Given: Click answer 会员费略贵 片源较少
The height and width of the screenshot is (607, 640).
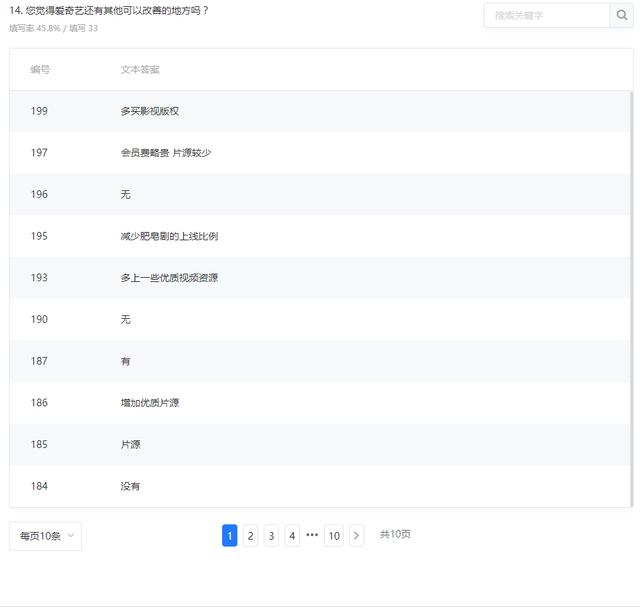Looking at the screenshot, I should pos(166,153).
